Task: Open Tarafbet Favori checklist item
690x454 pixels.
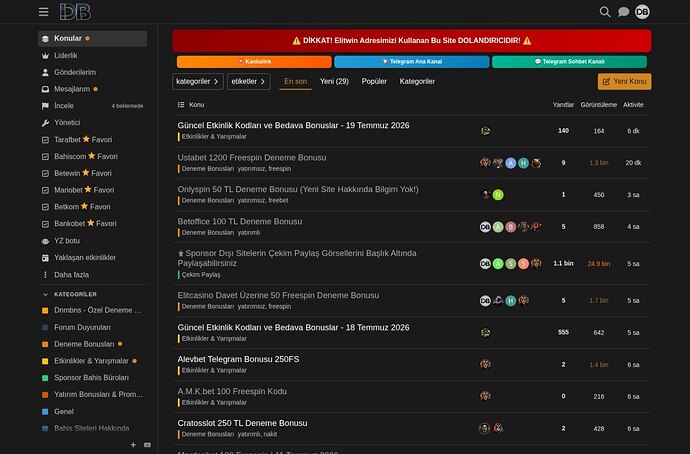Action: [x=92, y=140]
